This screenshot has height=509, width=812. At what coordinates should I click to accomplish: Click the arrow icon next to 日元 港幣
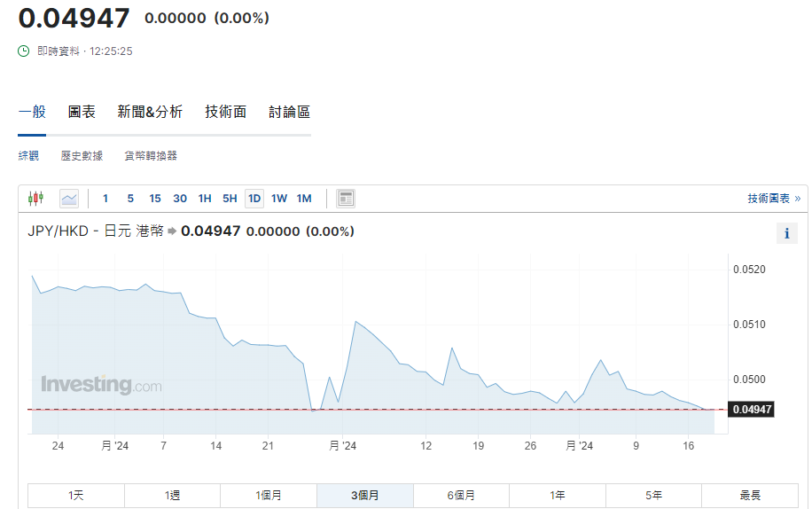coord(172,231)
